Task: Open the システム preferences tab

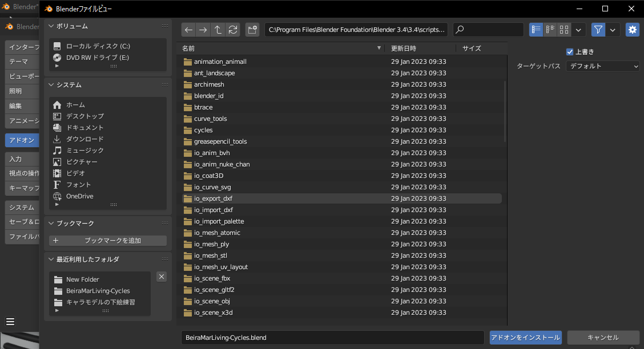Action: tap(22, 208)
